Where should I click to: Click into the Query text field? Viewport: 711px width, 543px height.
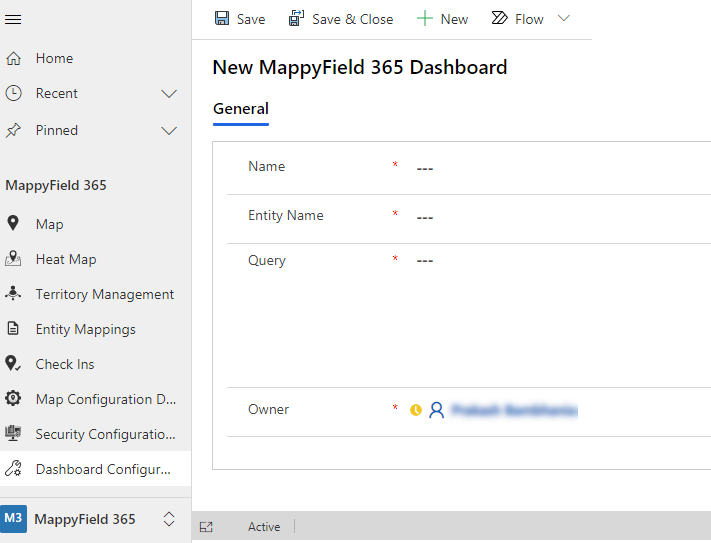pos(560,315)
